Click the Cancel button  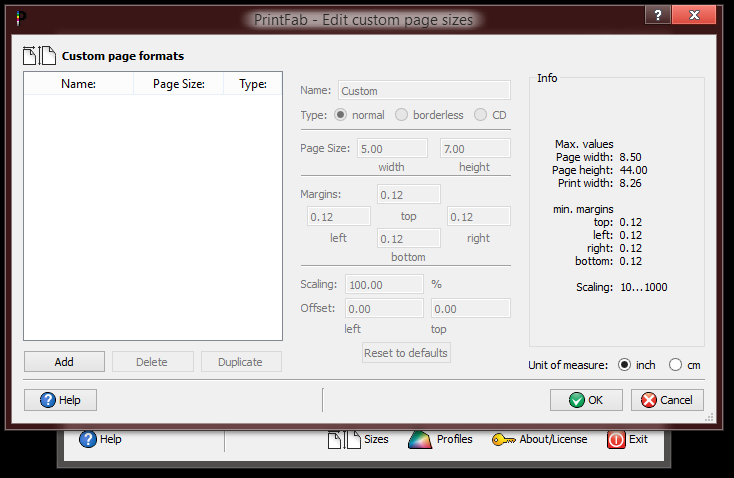click(x=667, y=400)
